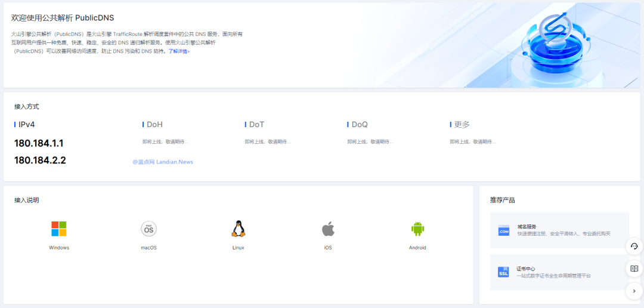Open the 域名服务 product card title
The height and width of the screenshot is (308, 644).
tap(527, 227)
